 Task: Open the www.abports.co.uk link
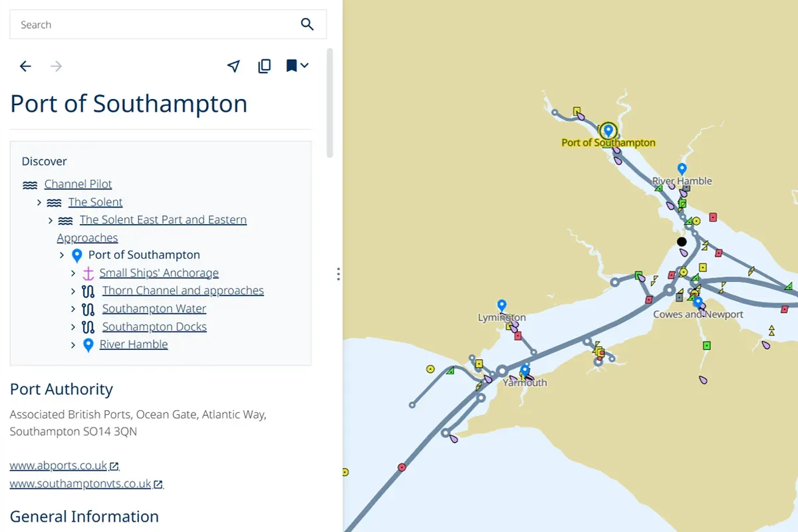point(59,466)
